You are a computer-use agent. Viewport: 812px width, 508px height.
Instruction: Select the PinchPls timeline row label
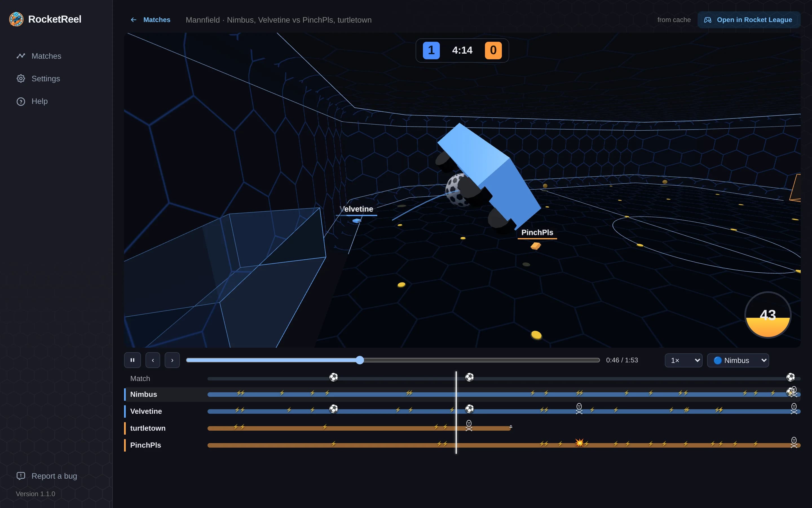click(x=145, y=445)
